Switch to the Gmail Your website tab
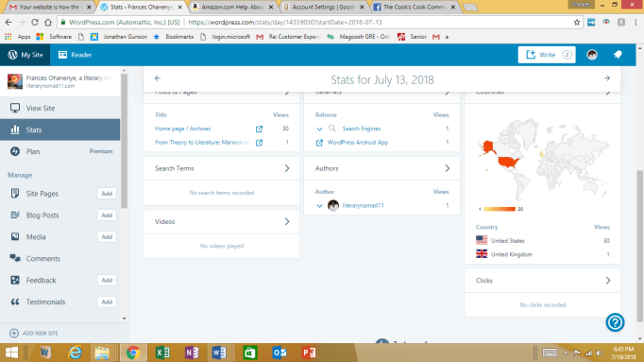The height and width of the screenshot is (362, 644). [49, 7]
